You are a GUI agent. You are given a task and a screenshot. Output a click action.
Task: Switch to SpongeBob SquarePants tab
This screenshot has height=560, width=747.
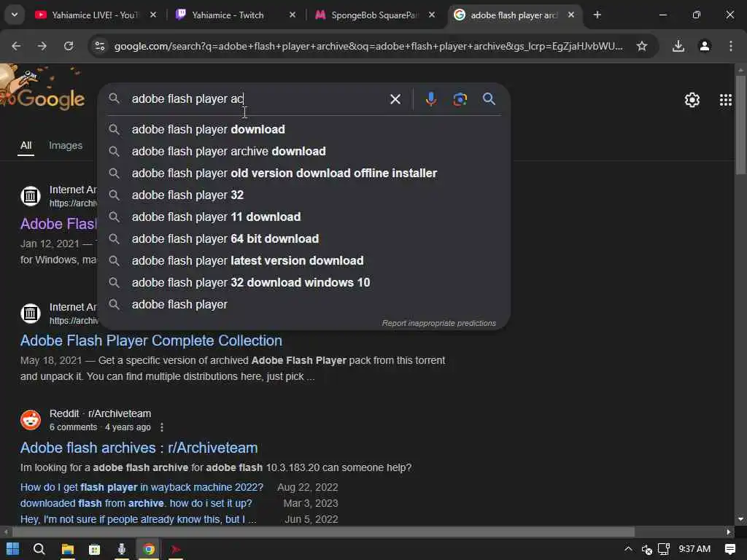click(x=374, y=15)
